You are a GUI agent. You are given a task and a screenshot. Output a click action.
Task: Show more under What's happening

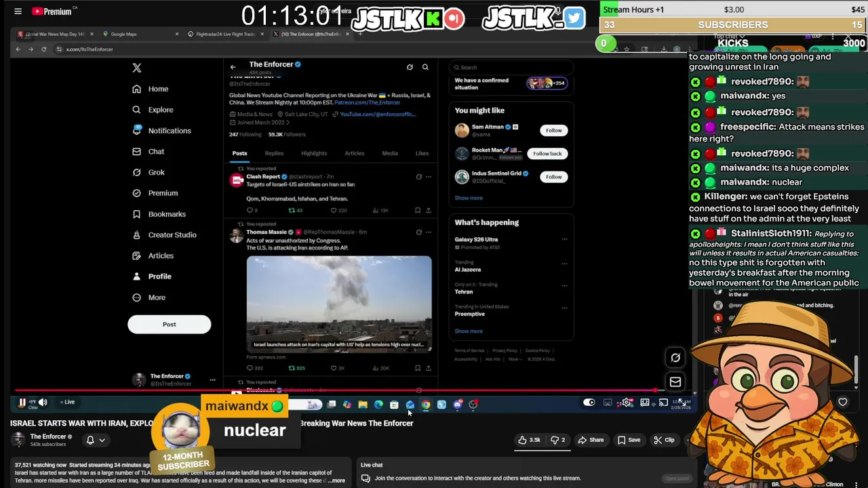coord(469,331)
